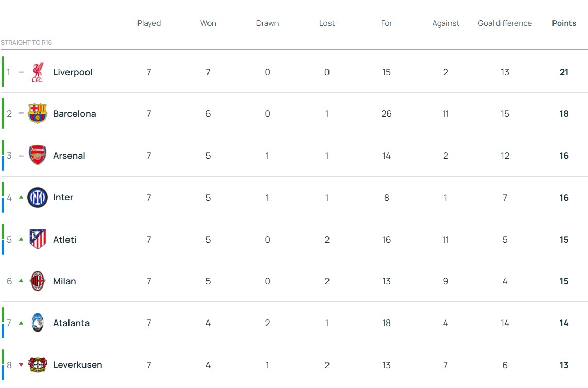Click the Inter club crest

tap(37, 197)
